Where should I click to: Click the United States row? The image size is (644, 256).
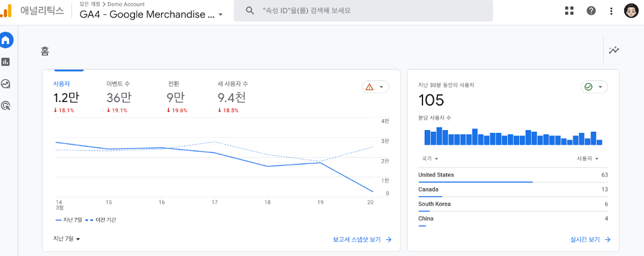pyautogui.click(x=513, y=175)
